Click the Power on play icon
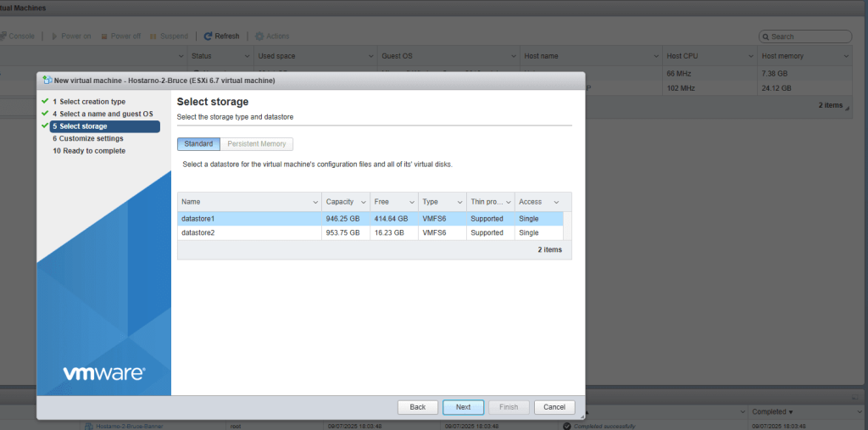 coord(53,36)
